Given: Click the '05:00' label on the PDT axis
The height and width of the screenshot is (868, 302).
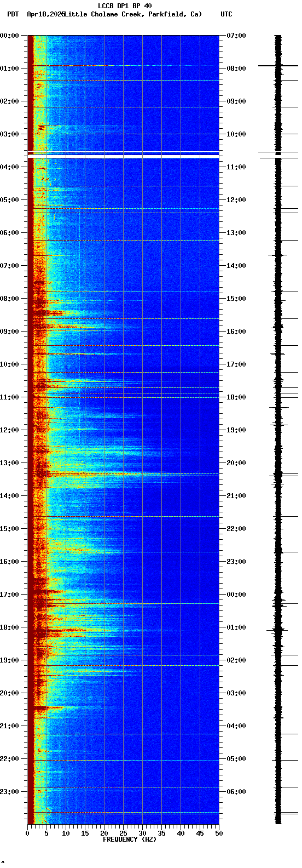Looking at the screenshot, I should tap(9, 200).
